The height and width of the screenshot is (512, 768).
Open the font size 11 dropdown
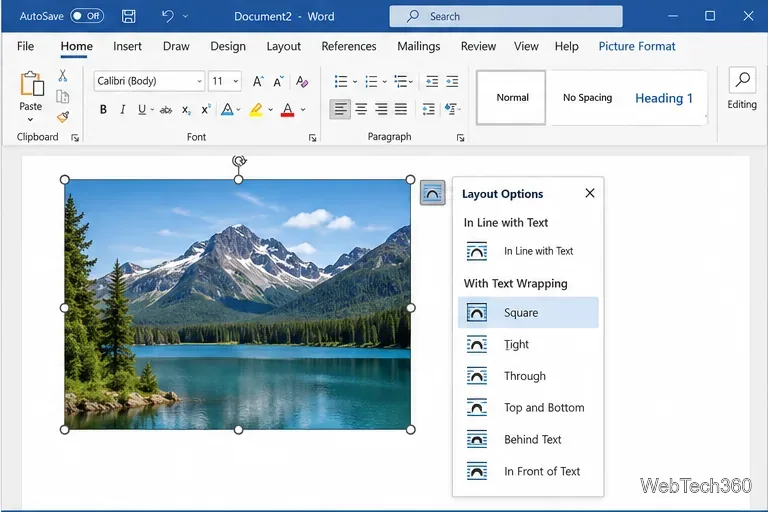pos(236,81)
